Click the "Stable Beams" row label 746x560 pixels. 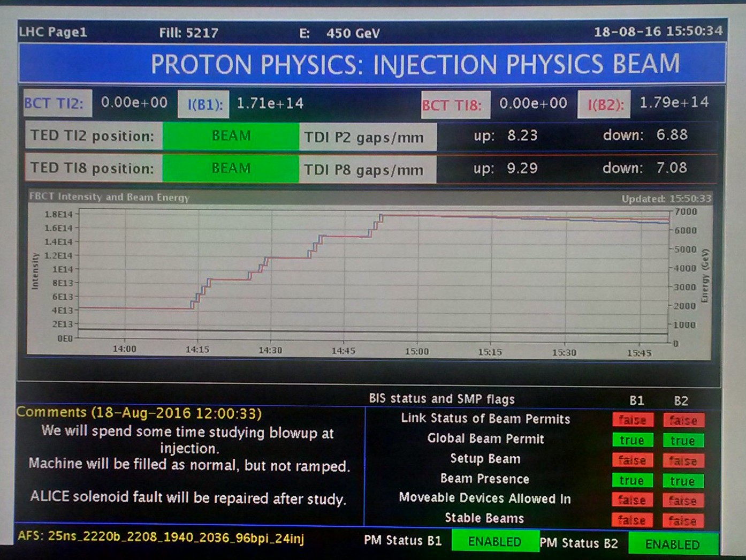pos(484,518)
